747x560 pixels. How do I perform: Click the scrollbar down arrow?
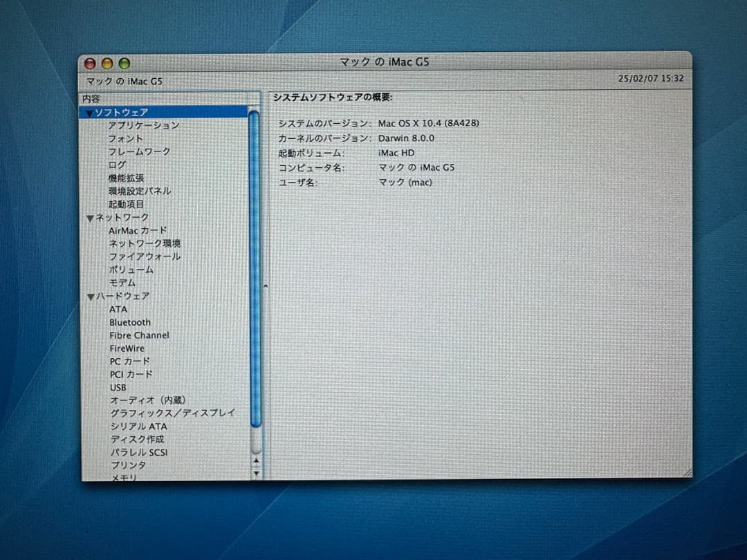[255, 473]
